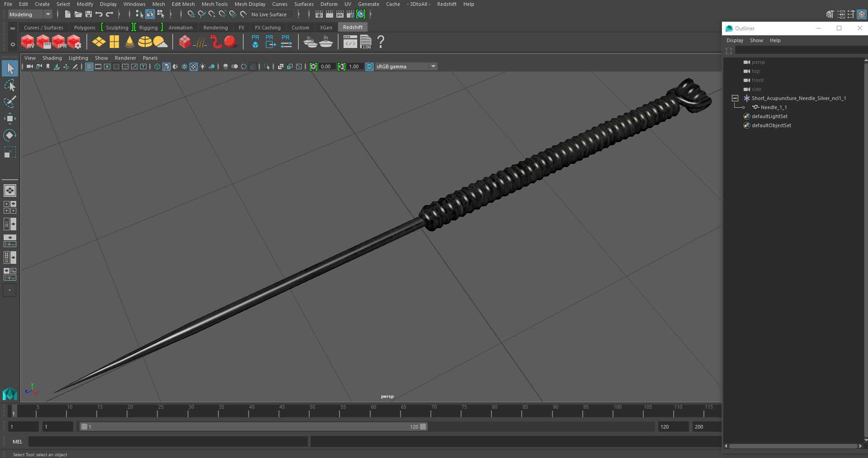The height and width of the screenshot is (458, 868).
Task: Toggle select by object type mode
Action: [x=150, y=14]
